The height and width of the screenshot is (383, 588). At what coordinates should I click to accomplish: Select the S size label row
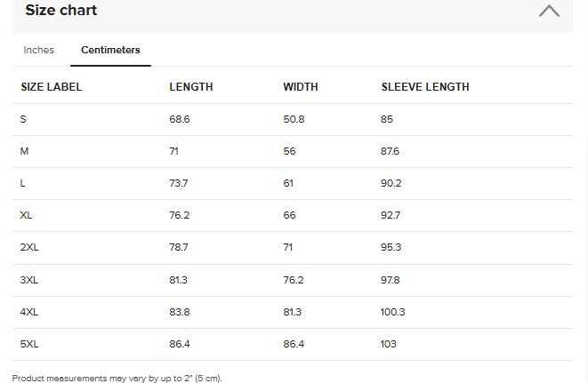pos(23,119)
